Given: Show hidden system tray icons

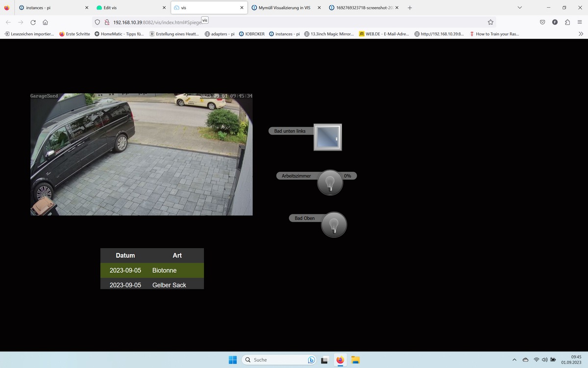Looking at the screenshot, I should point(514,360).
